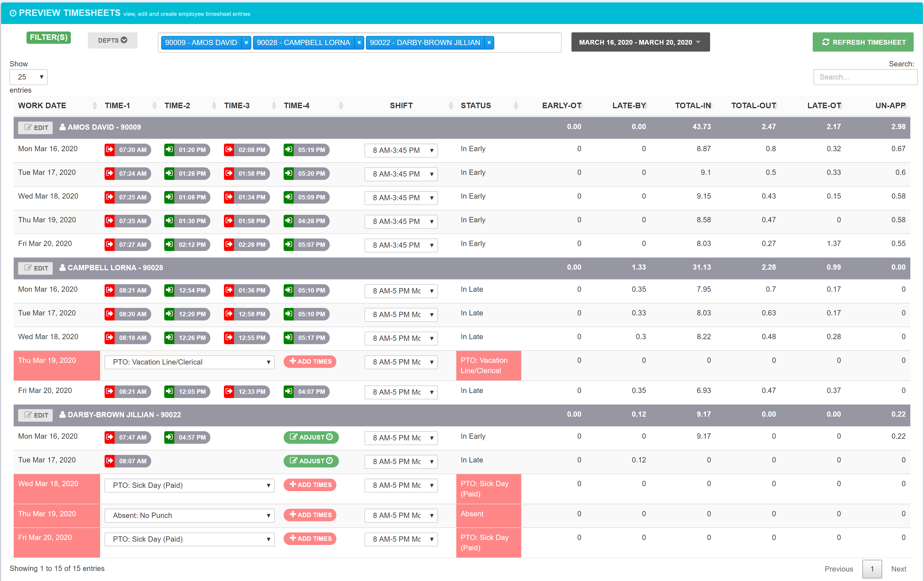
Task: Remove the DARBY-BROWN JILLIAN filter tag
Action: [489, 43]
